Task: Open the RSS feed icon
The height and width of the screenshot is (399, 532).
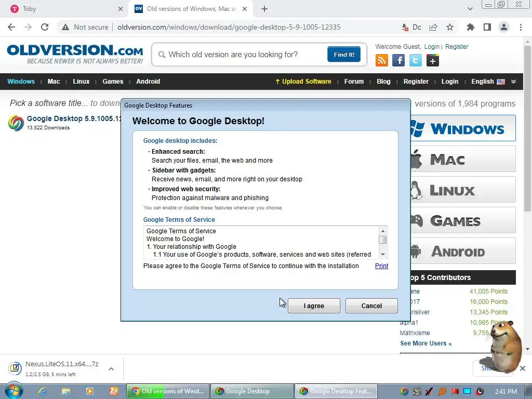Action: 382,60
